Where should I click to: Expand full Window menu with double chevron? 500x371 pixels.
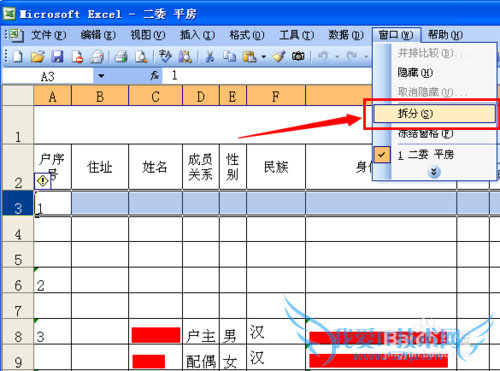click(434, 172)
